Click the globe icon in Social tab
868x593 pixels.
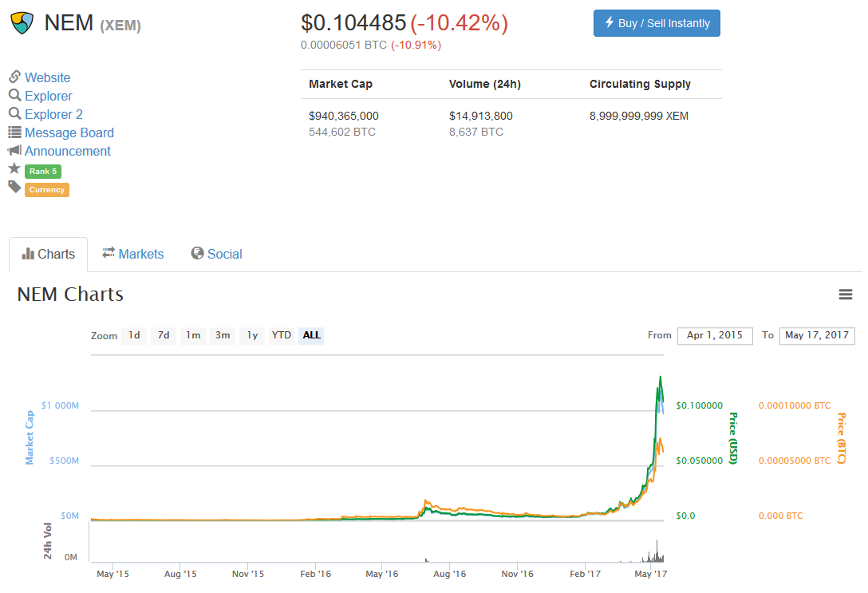[197, 253]
